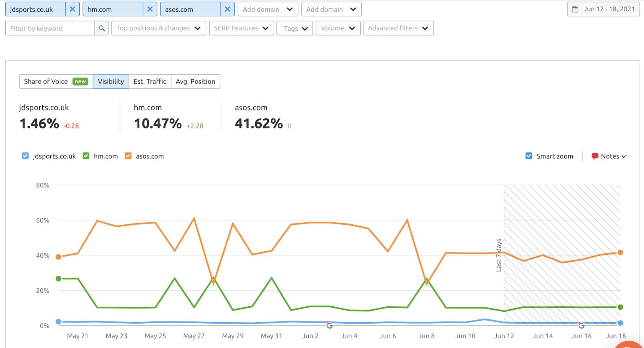The height and width of the screenshot is (348, 644).
Task: Open calendar date range Jun 12 - 18, 2021
Action: coord(603,9)
